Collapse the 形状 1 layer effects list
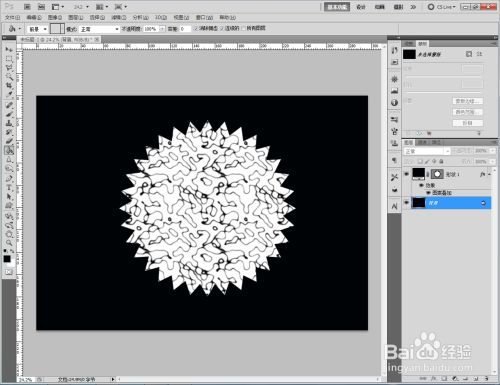 (490, 174)
